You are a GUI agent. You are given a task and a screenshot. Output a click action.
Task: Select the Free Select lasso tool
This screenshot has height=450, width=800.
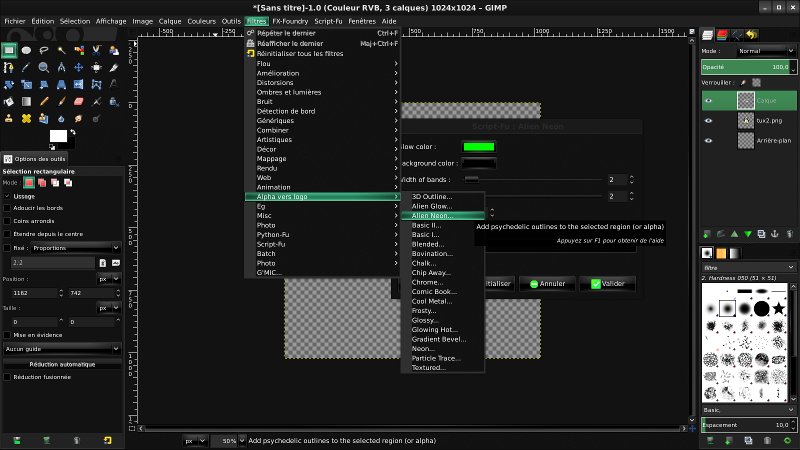click(x=44, y=50)
